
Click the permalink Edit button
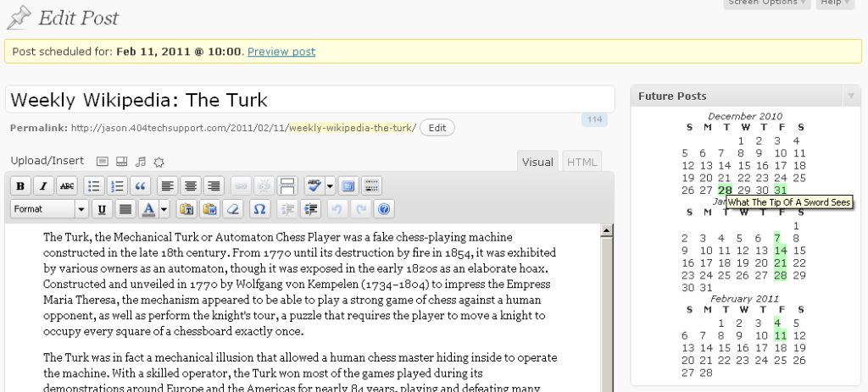(x=437, y=128)
